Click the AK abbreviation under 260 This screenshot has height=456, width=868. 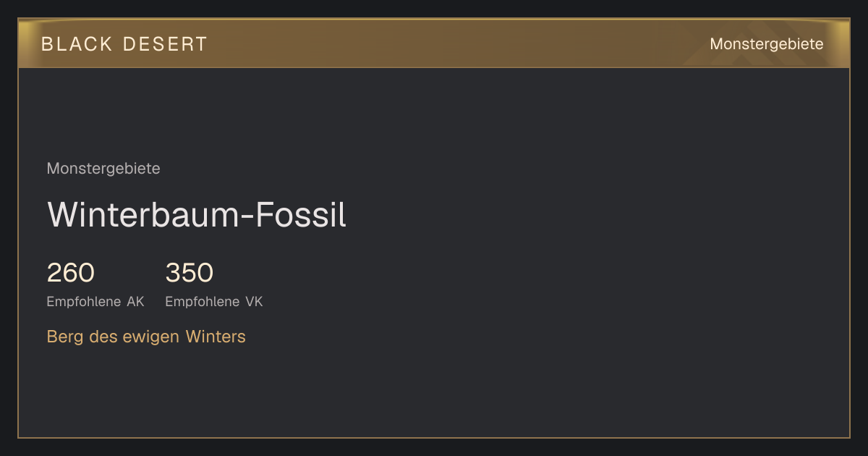[x=136, y=302]
